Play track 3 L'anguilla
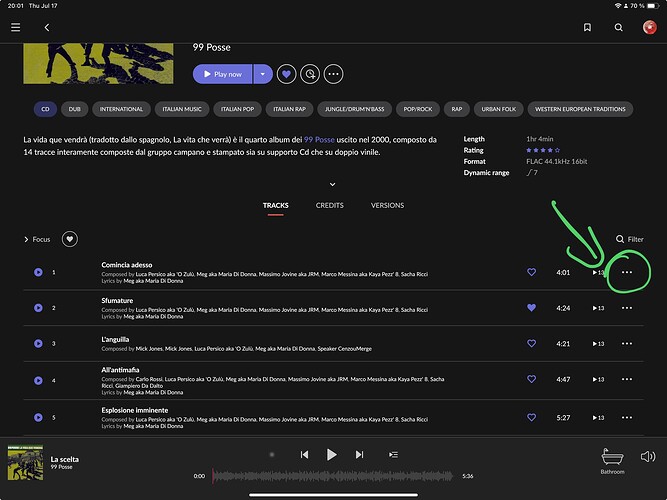 (38, 343)
